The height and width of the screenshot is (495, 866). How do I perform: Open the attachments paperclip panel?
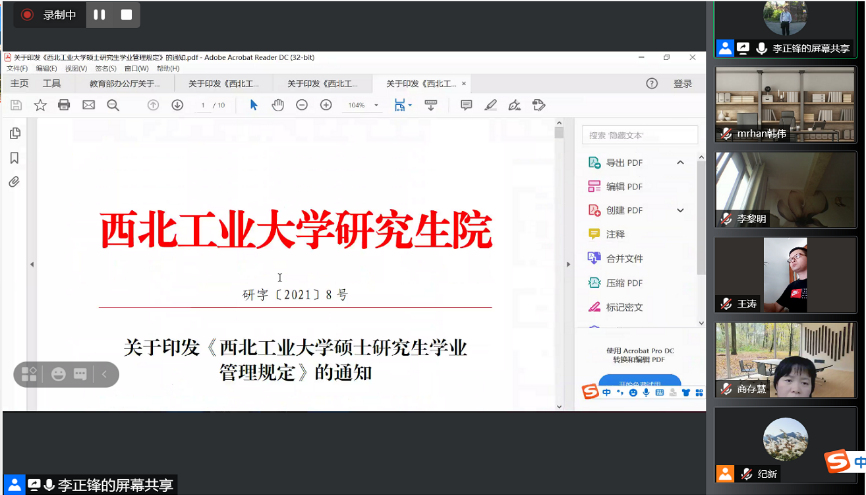pyautogui.click(x=15, y=182)
